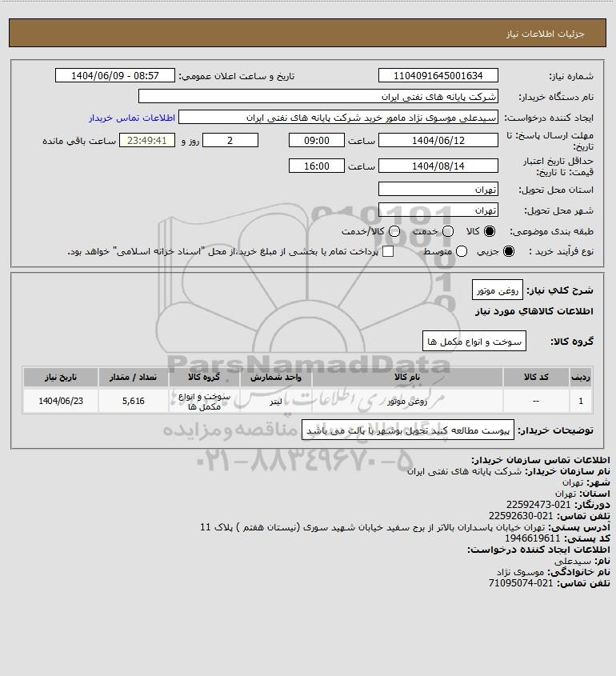Screen dimensions: 616x676
Task: Click the delivery city field تهران
Action: [438, 210]
